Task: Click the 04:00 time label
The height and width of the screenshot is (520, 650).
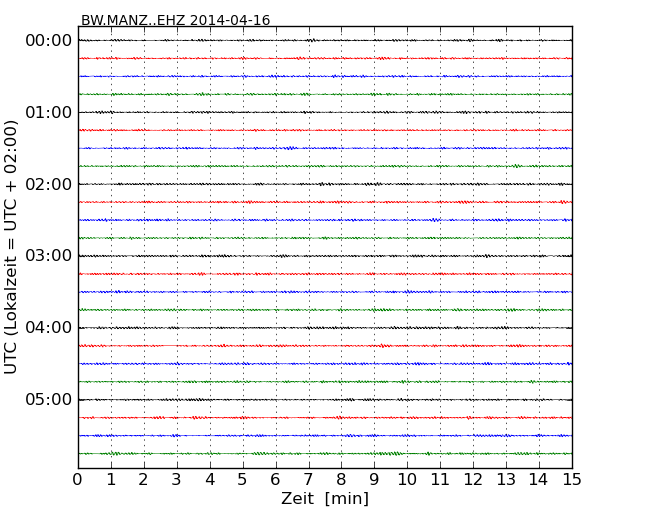Action: pos(49,328)
